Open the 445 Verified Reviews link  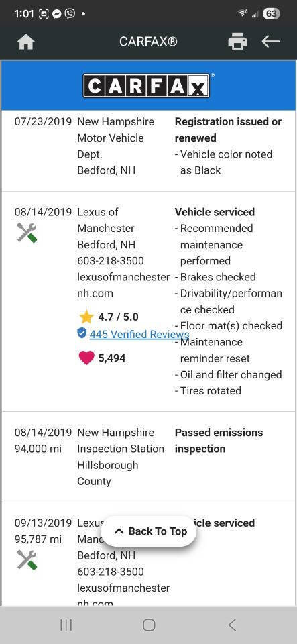[x=139, y=334]
